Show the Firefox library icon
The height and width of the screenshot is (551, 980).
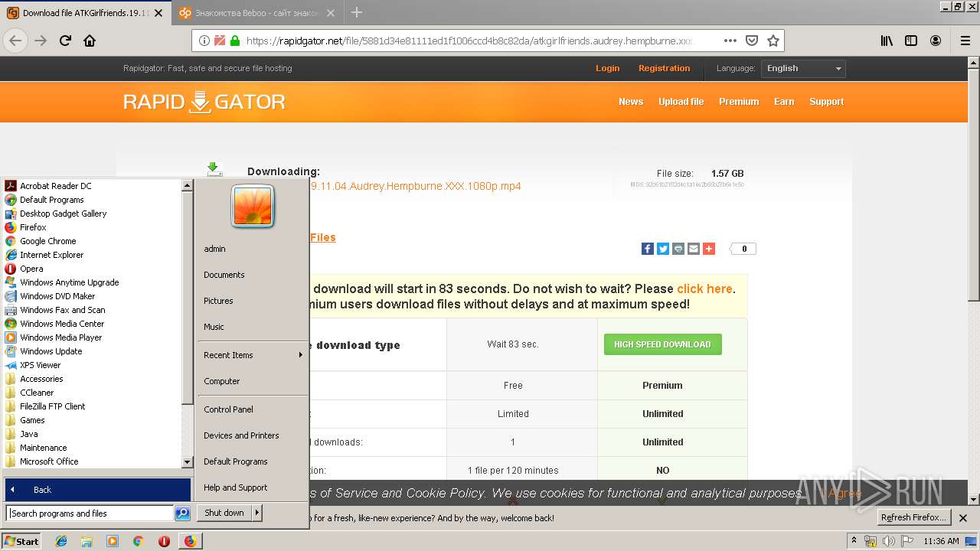(887, 41)
